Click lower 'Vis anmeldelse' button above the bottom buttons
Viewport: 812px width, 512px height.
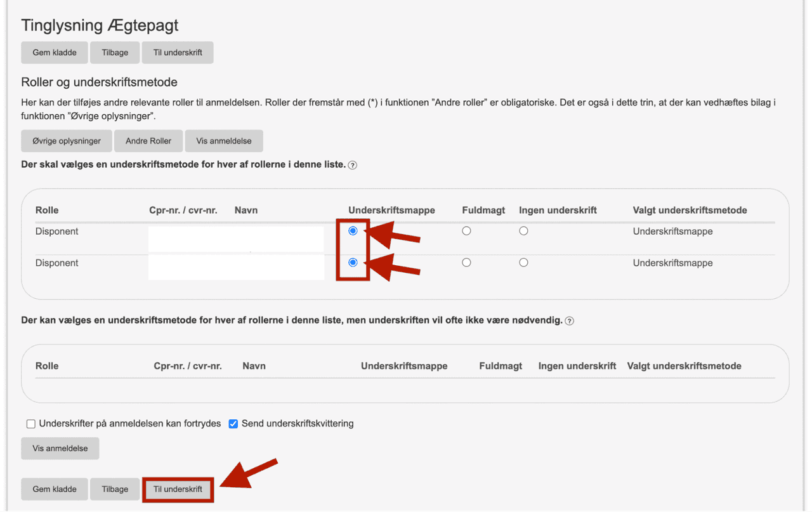pyautogui.click(x=60, y=448)
